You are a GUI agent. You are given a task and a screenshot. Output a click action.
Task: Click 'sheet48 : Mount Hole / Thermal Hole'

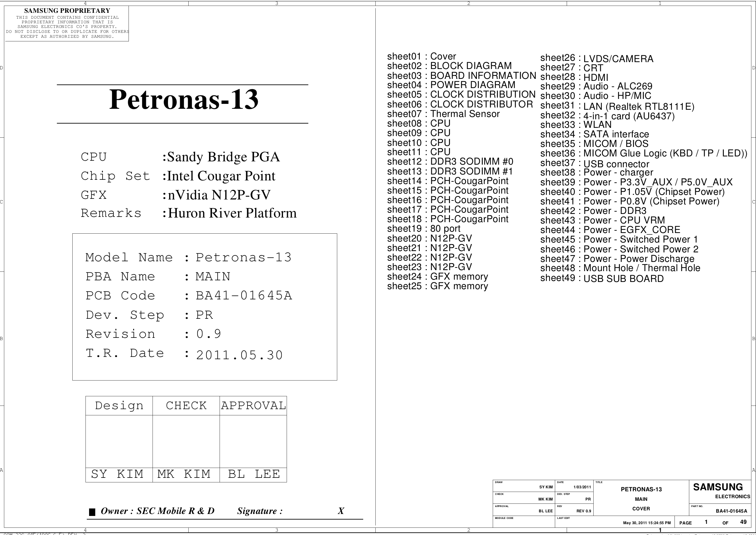tap(620, 268)
